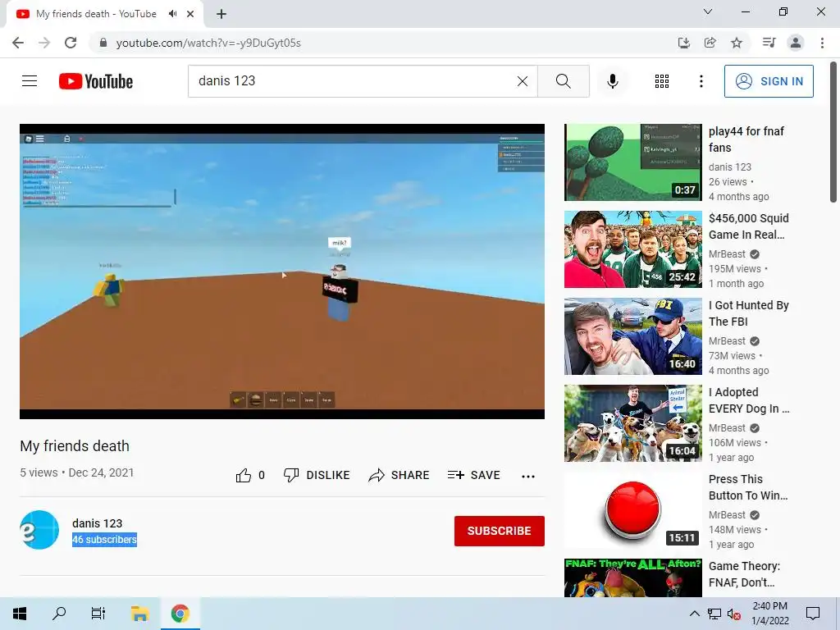840x630 pixels.
Task: Open YouTube settings three-dot menu
Action: pyautogui.click(x=701, y=81)
